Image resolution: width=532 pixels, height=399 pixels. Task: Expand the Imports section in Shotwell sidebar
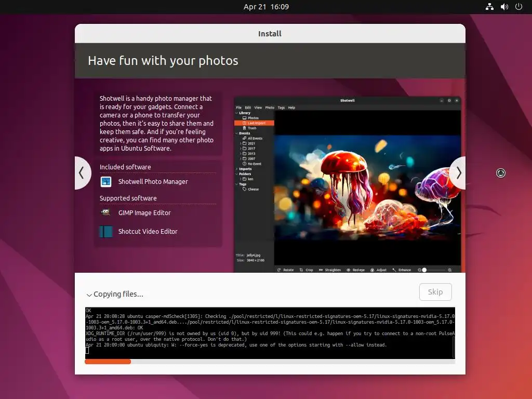coord(237,169)
